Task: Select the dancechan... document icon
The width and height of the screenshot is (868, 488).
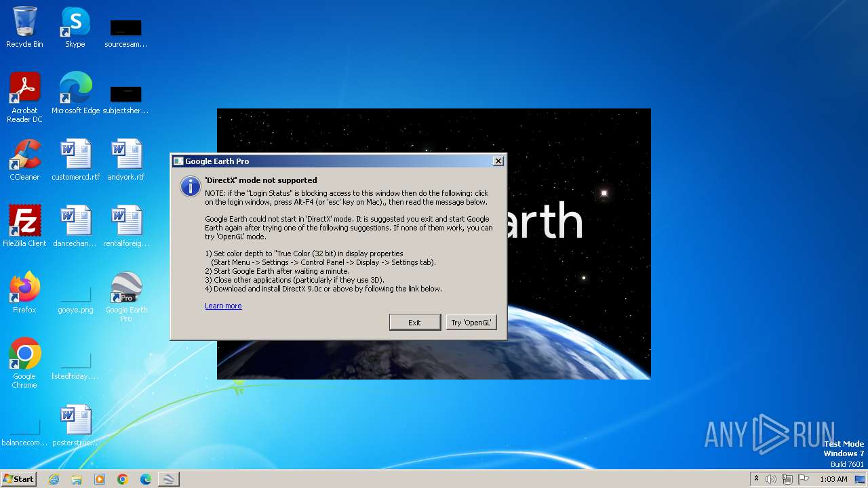Action: 75,226
